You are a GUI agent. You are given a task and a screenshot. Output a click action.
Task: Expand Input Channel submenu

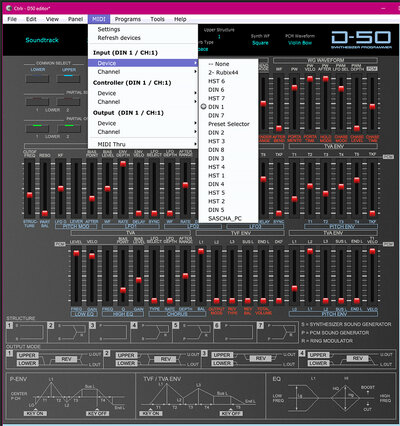click(x=143, y=72)
